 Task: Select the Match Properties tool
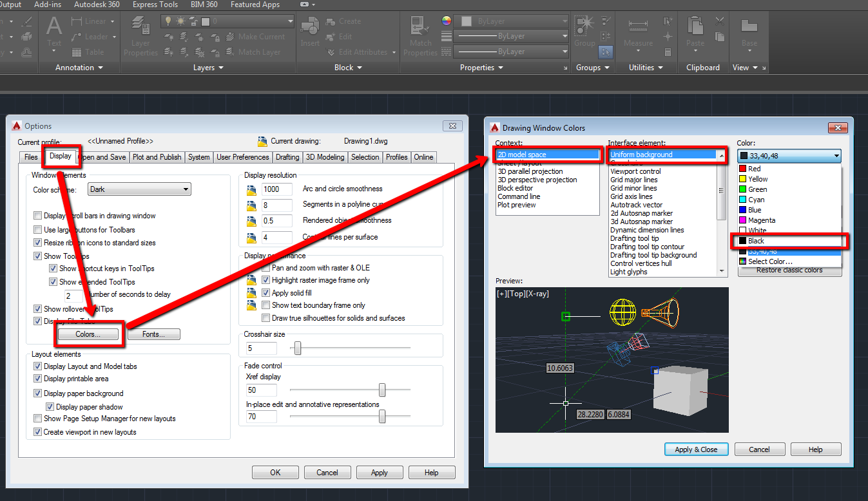click(420, 36)
